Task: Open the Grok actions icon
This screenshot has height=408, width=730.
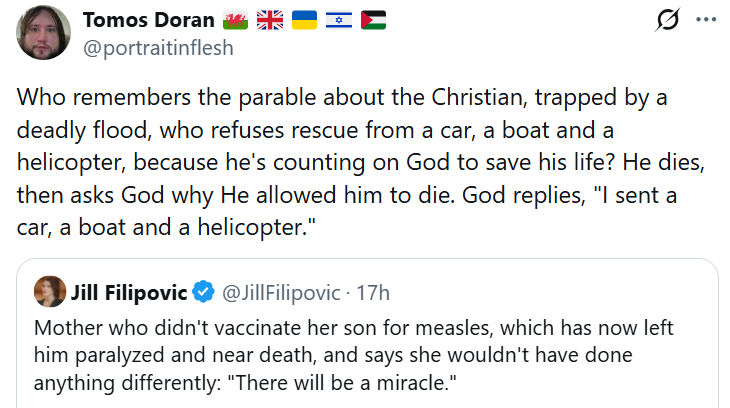Action: 662,20
